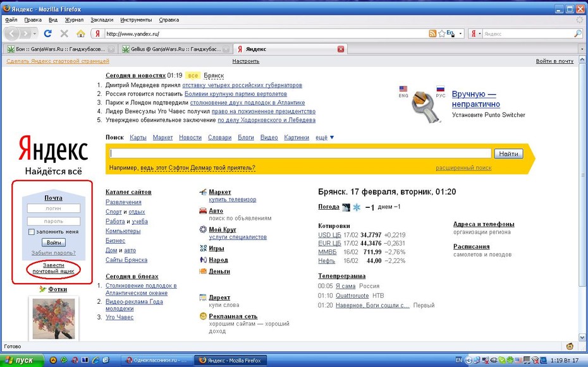The width and height of the screenshot is (588, 367).
Task: Click the Народ people icon
Action: (x=203, y=260)
